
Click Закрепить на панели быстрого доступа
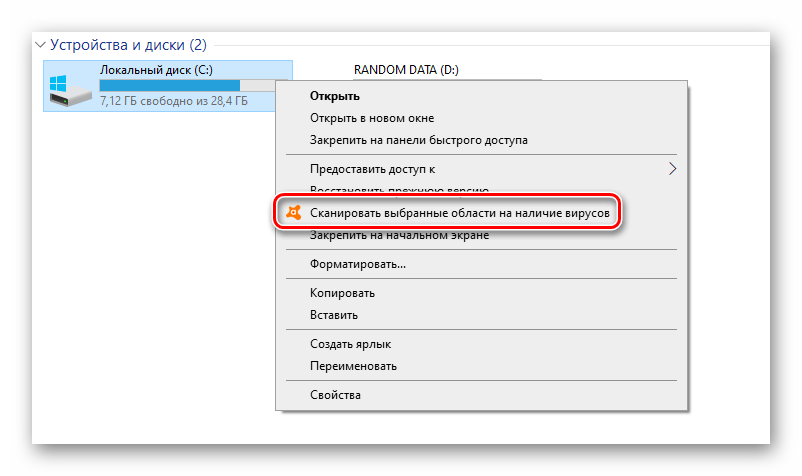click(x=418, y=140)
